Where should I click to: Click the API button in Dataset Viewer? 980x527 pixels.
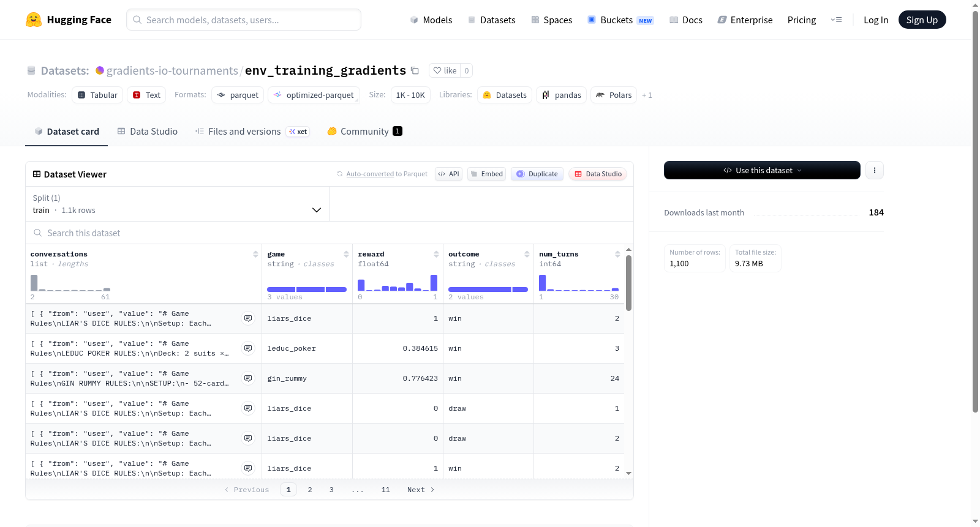[x=448, y=174]
